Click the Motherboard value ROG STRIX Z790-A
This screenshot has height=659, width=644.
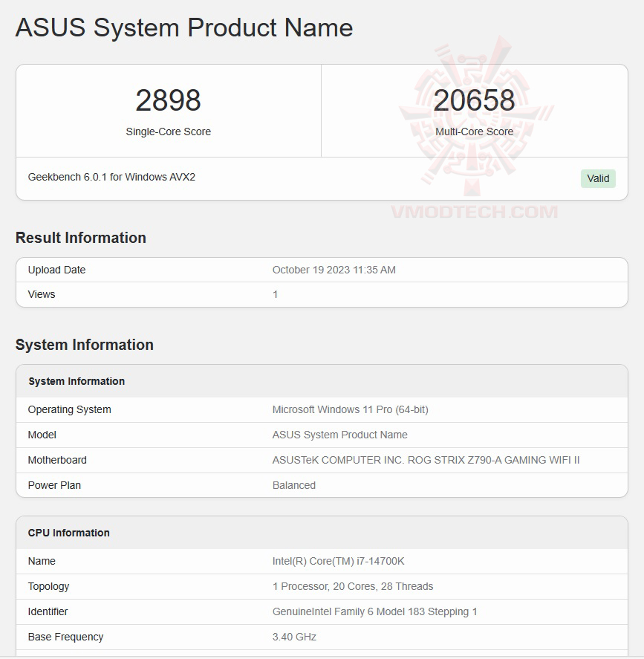(426, 460)
